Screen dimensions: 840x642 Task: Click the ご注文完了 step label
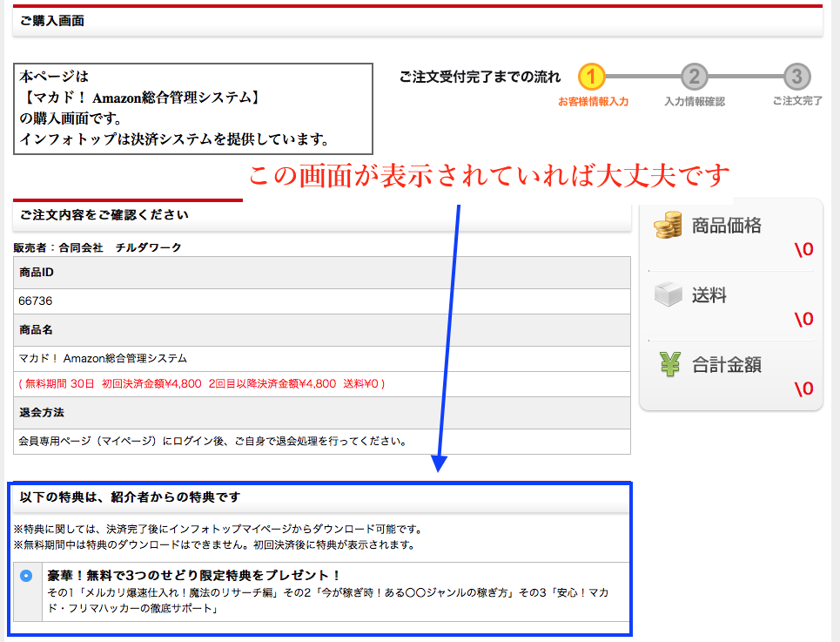(x=797, y=101)
